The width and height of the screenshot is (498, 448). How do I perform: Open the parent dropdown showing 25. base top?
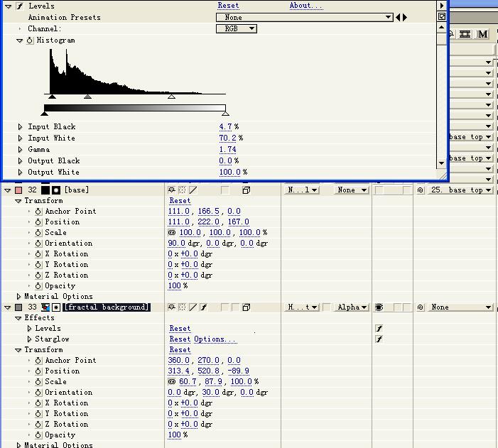(x=460, y=190)
